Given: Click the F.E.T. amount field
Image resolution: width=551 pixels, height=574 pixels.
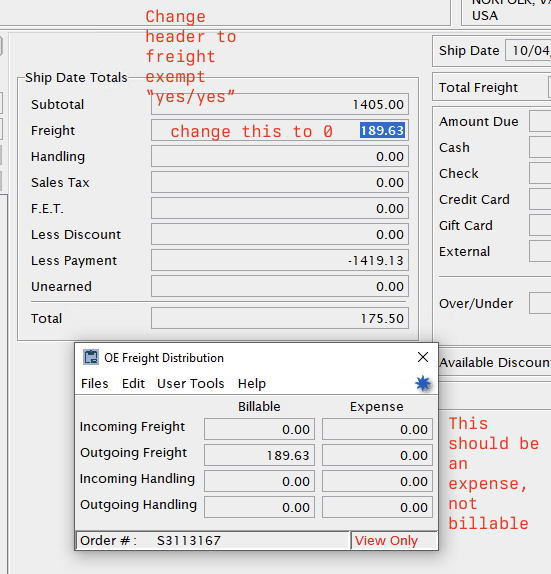Looking at the screenshot, I should coord(280,208).
